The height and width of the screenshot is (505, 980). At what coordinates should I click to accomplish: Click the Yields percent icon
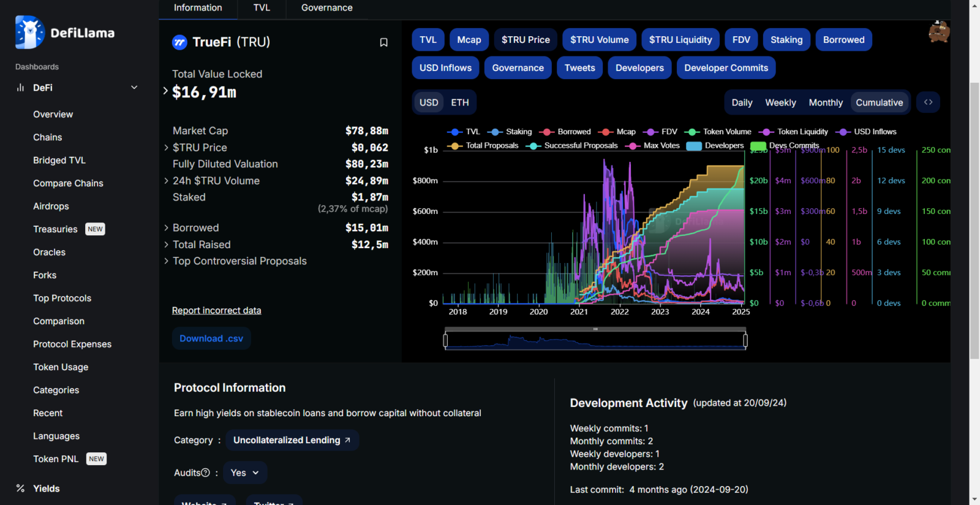tap(20, 488)
